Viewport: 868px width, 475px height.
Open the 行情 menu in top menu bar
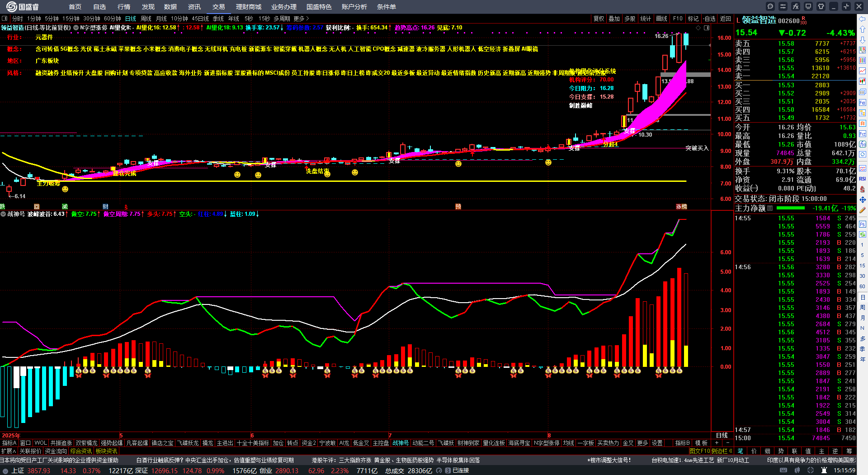coord(124,7)
